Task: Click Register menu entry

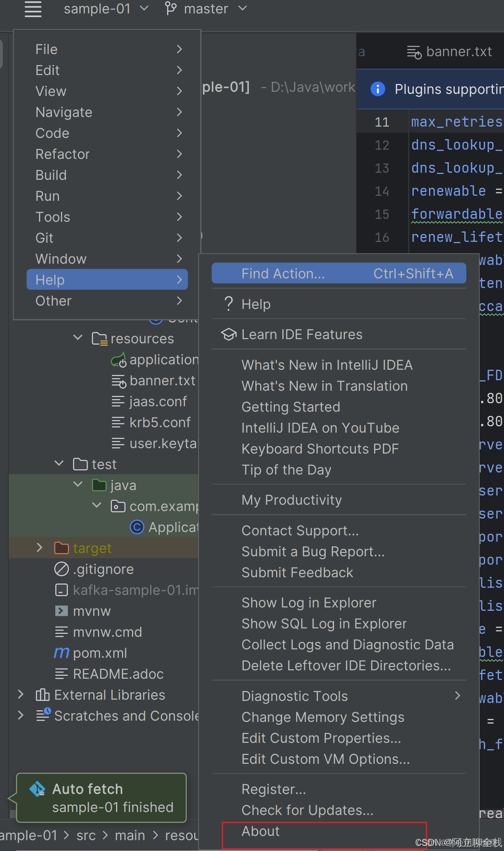Action: [339, 789]
